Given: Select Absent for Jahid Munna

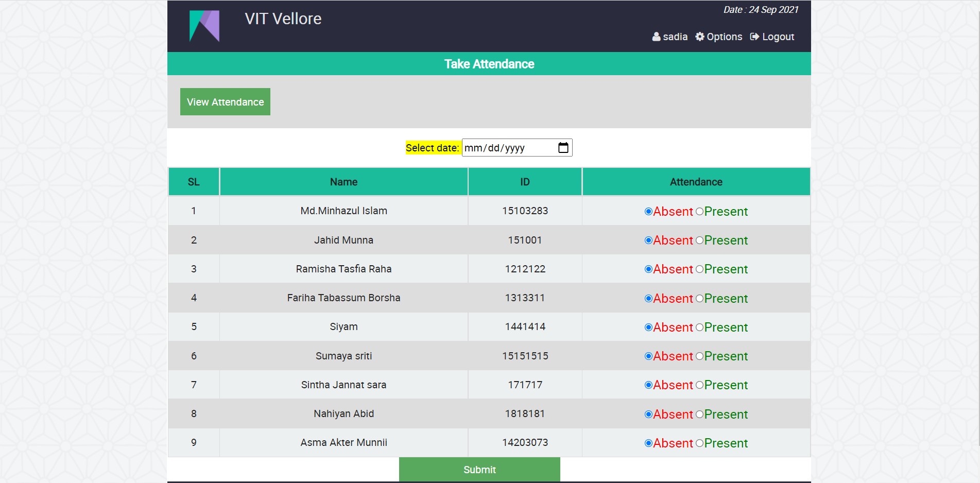Looking at the screenshot, I should point(648,240).
